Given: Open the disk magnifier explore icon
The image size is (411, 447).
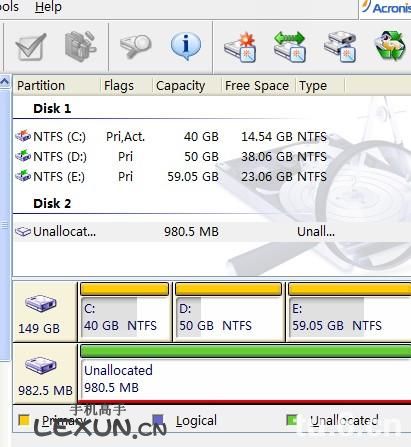Looking at the screenshot, I should pyautogui.click(x=135, y=46).
